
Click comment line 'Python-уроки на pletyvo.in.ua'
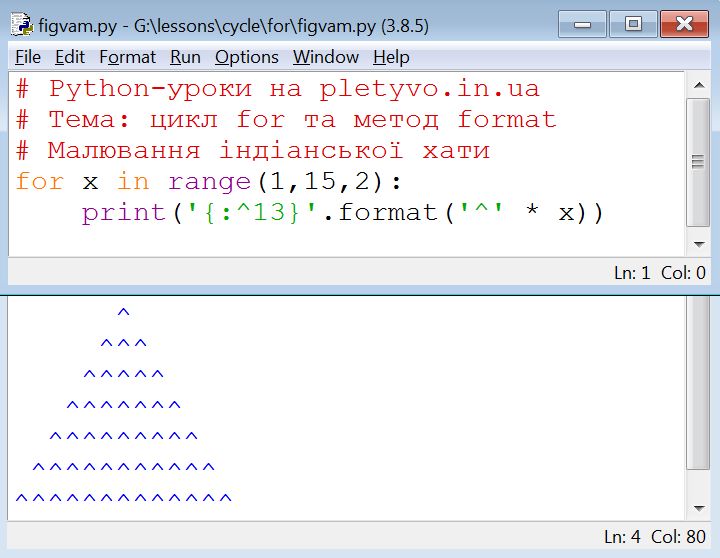[278, 89]
